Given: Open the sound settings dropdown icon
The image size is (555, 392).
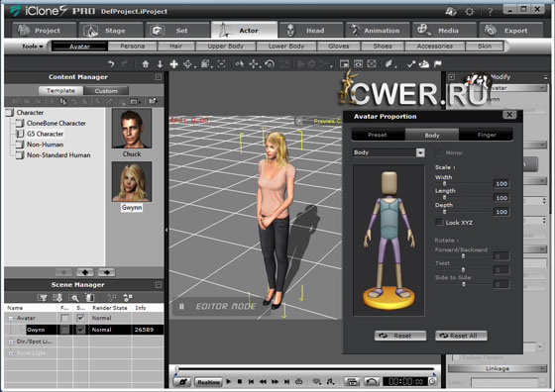Looking at the screenshot, I should coord(330,382).
